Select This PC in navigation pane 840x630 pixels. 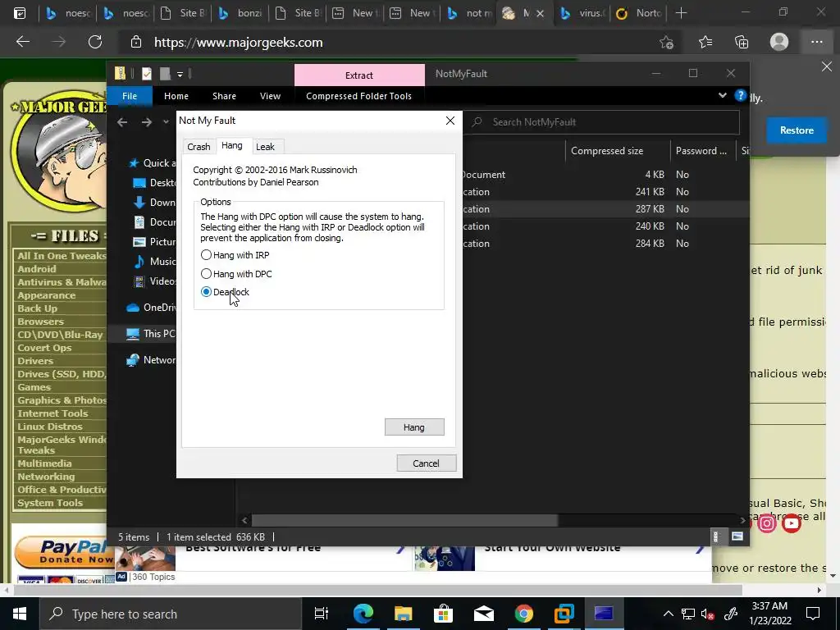pyautogui.click(x=151, y=333)
